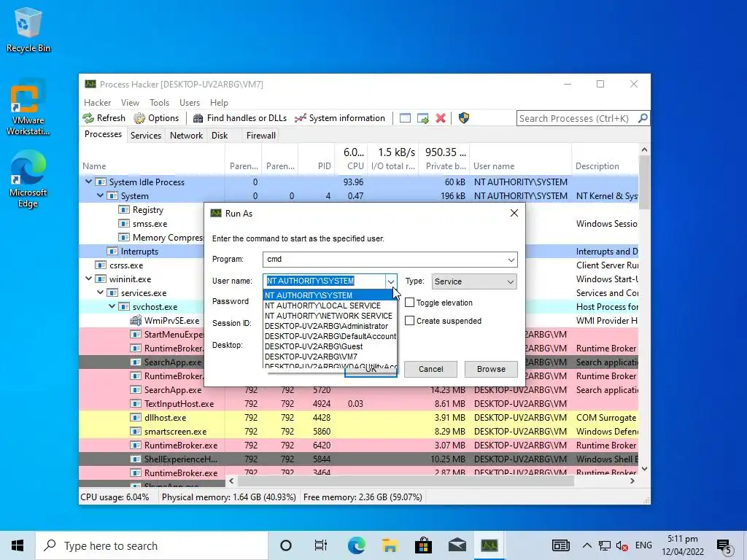Screen dimensions: 747x560
Task: Click the shield icon in the toolbar
Action: point(463,118)
